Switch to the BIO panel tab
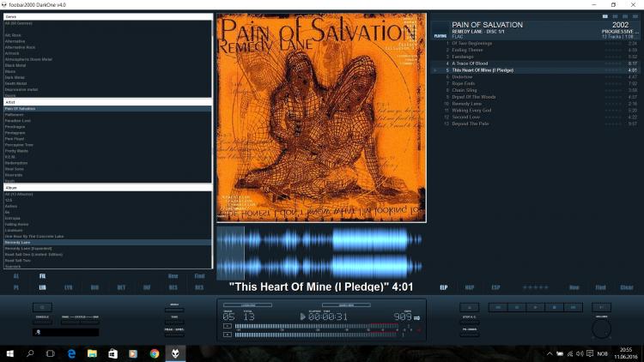644x362 pixels. (x=94, y=287)
